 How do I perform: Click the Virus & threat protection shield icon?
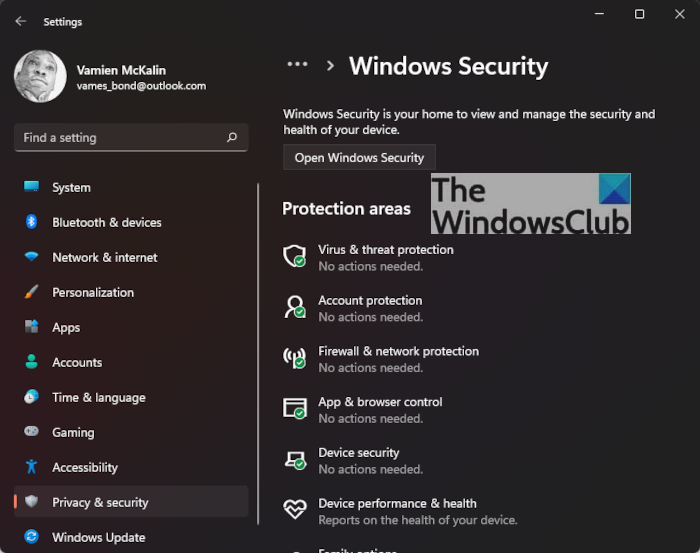click(x=295, y=257)
